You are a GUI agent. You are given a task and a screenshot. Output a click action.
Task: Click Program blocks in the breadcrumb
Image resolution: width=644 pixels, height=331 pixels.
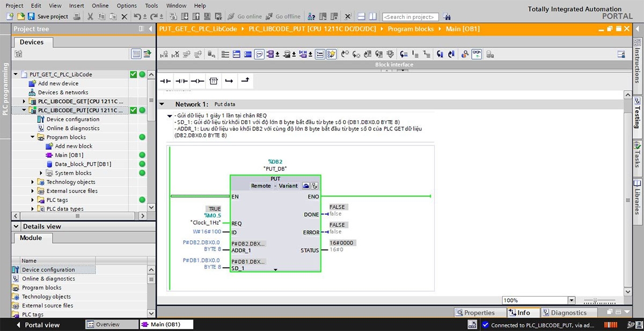click(411, 29)
